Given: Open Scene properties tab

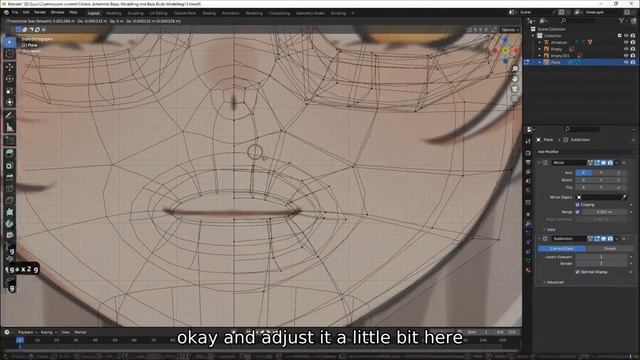Looking at the screenshot, I should (x=528, y=181).
